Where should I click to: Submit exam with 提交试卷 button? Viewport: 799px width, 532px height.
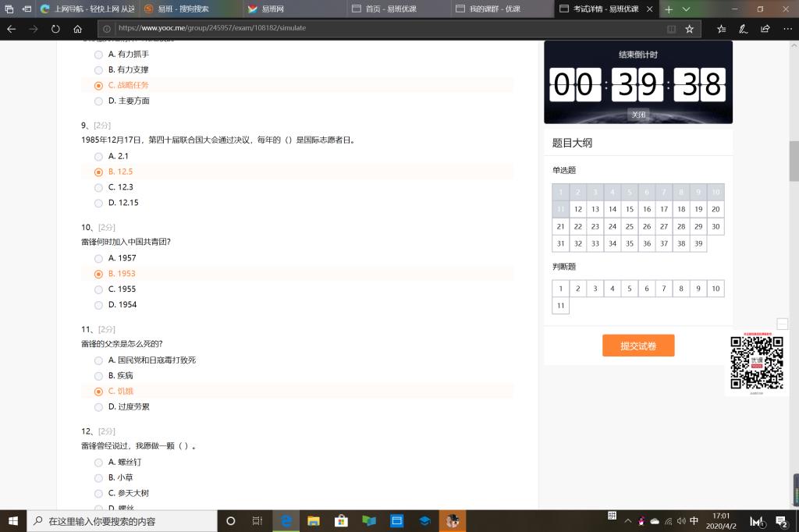pyautogui.click(x=637, y=346)
